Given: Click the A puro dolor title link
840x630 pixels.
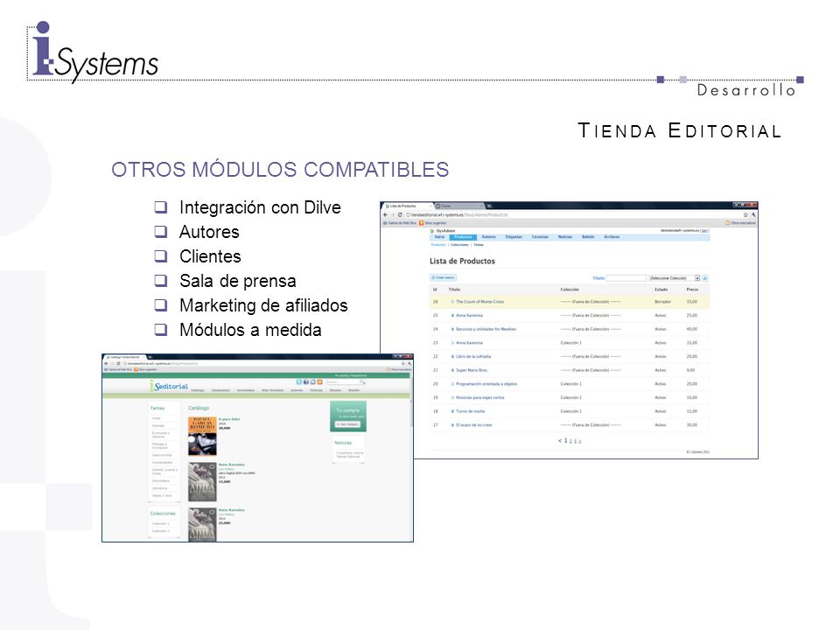Looking at the screenshot, I should (x=228, y=419).
